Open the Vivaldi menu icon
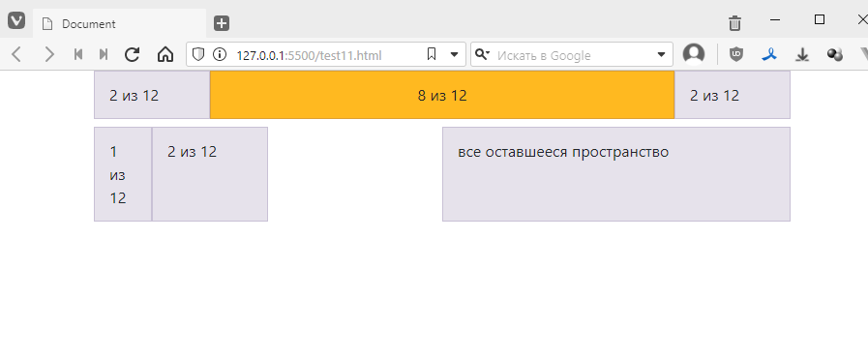Viewport: 868px width, 358px height. (x=16, y=21)
